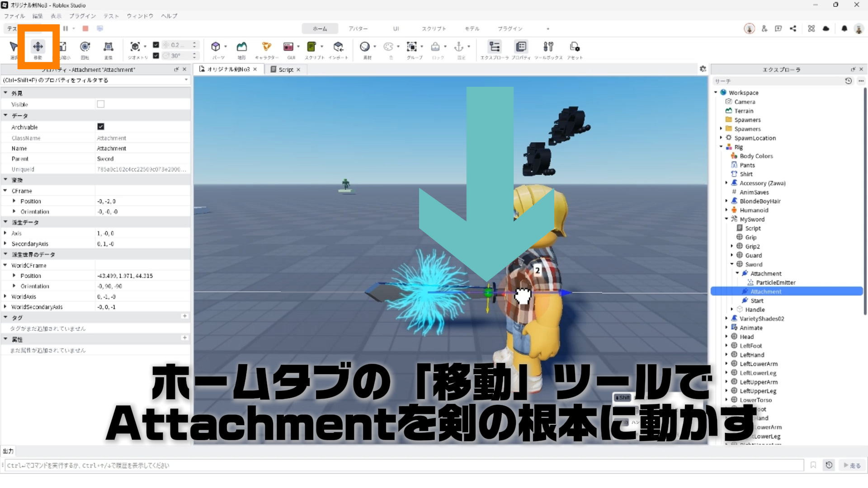Image resolution: width=868 pixels, height=488 pixels.
Task: Switch to the モデル ribbon tab
Action: point(472,28)
